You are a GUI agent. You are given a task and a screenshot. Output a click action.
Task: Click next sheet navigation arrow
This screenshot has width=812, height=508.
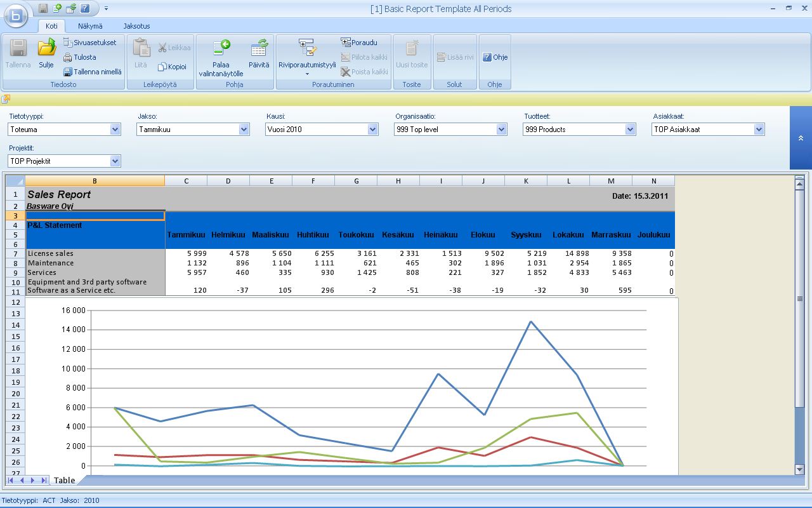click(32, 481)
